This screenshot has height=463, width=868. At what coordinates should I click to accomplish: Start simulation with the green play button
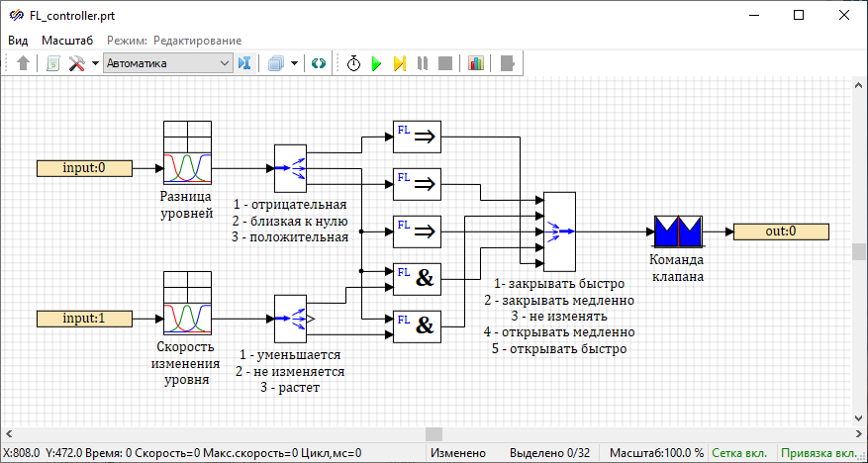pos(376,63)
